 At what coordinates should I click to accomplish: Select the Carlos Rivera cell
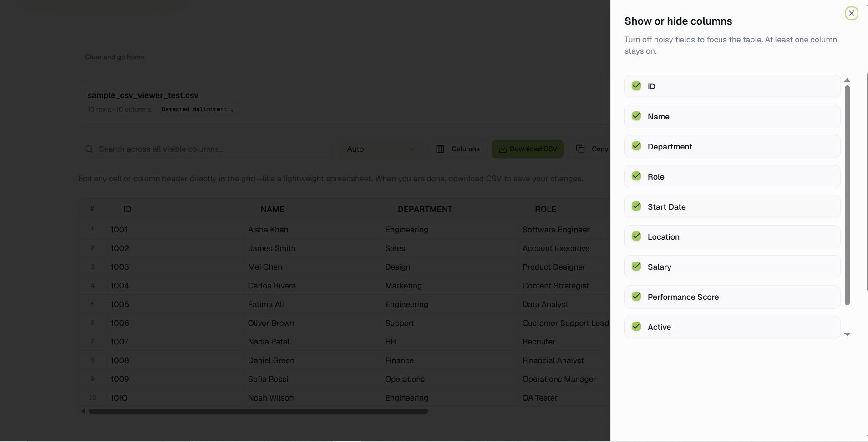coord(312,286)
